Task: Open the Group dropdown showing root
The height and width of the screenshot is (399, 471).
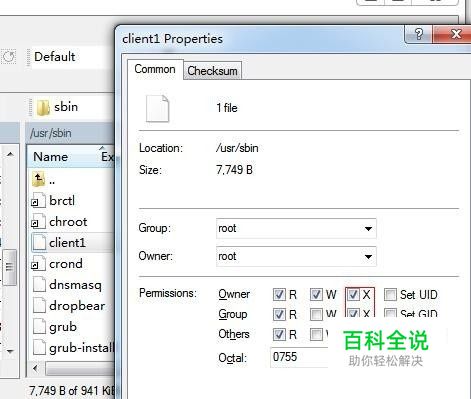Action: [x=296, y=229]
